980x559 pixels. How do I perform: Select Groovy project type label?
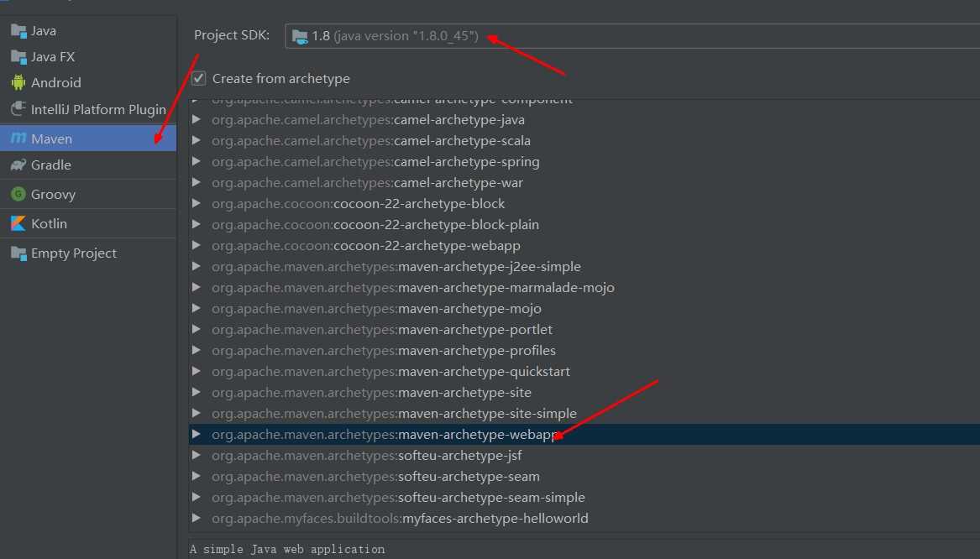[54, 194]
